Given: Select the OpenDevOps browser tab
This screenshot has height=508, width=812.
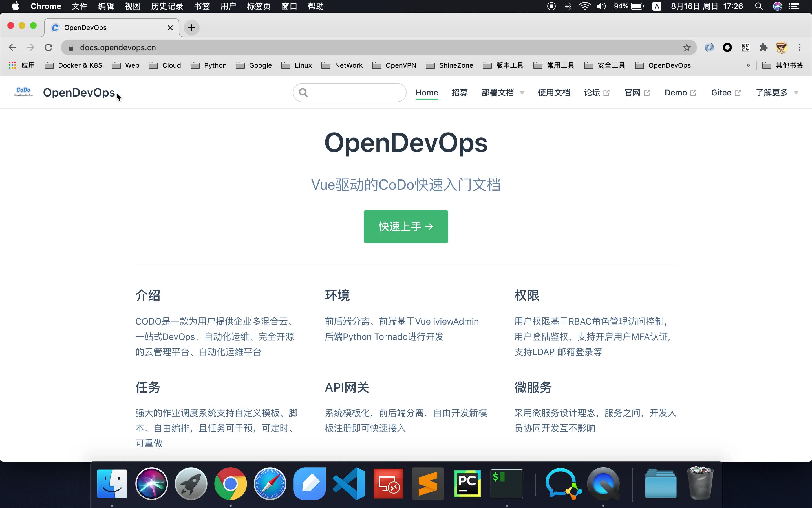Looking at the screenshot, I should [111, 28].
